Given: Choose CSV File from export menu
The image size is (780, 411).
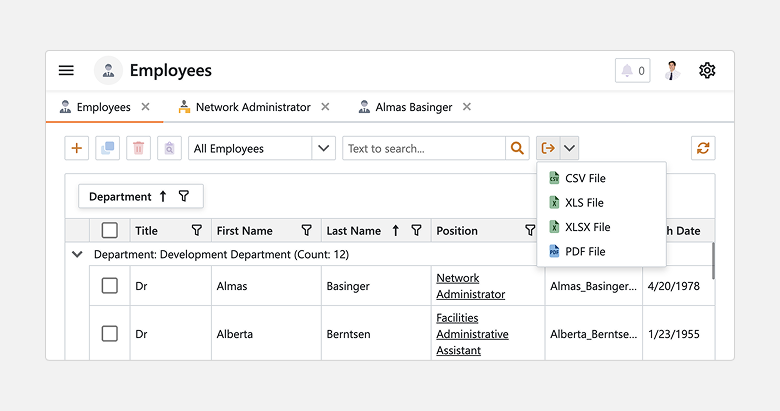Looking at the screenshot, I should (585, 178).
